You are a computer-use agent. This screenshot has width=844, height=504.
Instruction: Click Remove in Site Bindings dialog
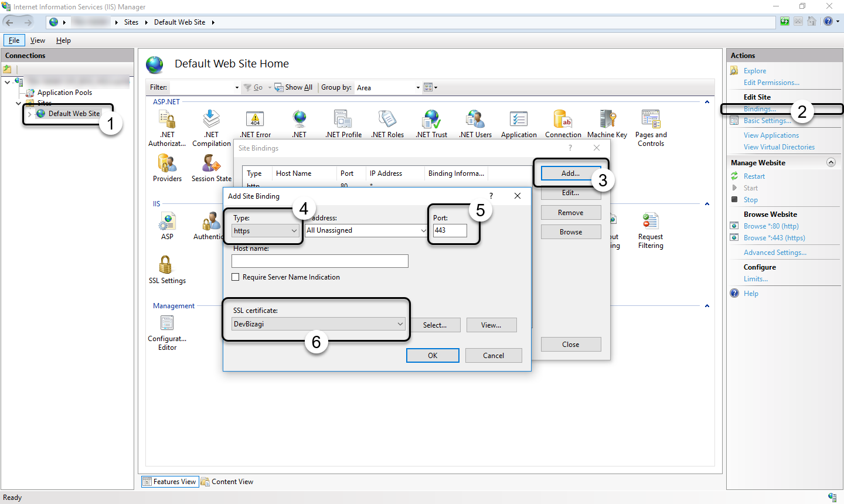click(x=571, y=213)
